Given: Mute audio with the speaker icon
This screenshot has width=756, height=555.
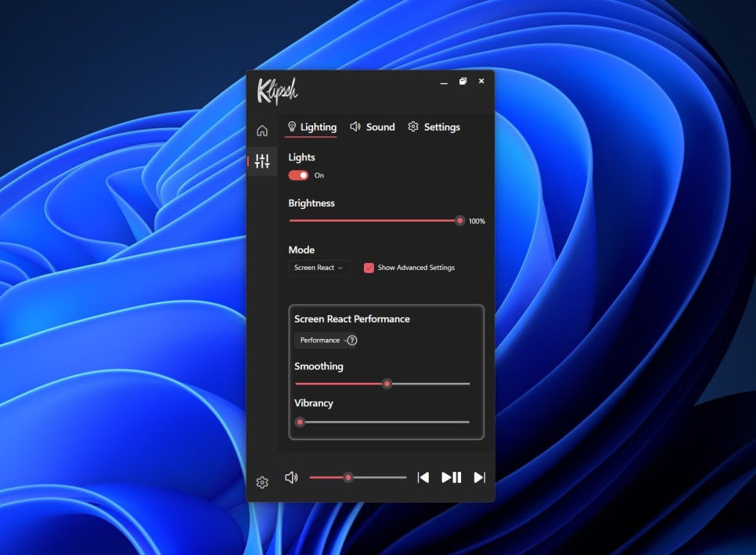Looking at the screenshot, I should click(291, 478).
